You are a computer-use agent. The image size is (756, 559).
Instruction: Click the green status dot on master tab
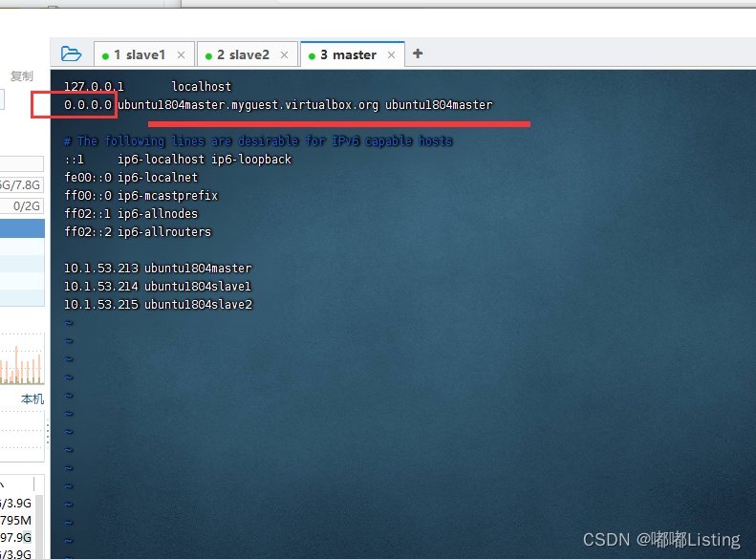pyautogui.click(x=312, y=56)
